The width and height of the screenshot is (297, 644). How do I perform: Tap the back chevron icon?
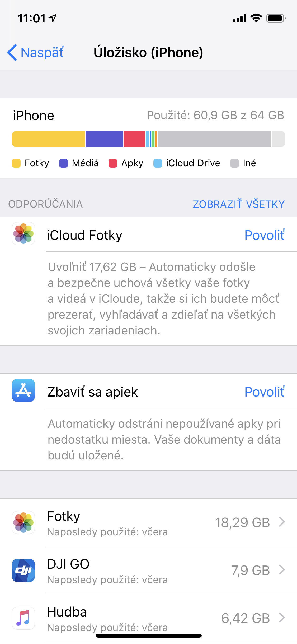(12, 52)
